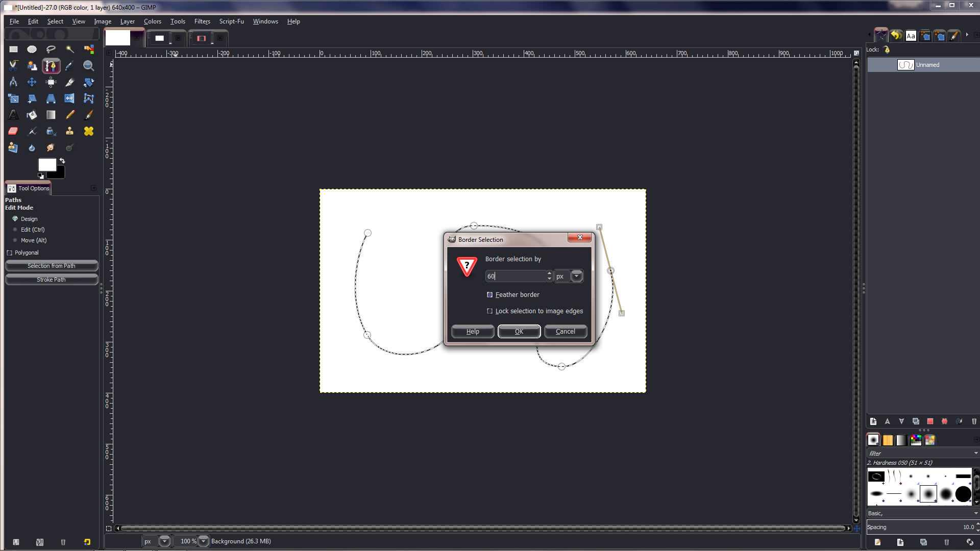This screenshot has width=980, height=551.
Task: Select the Paintbrush tool
Action: (x=89, y=115)
